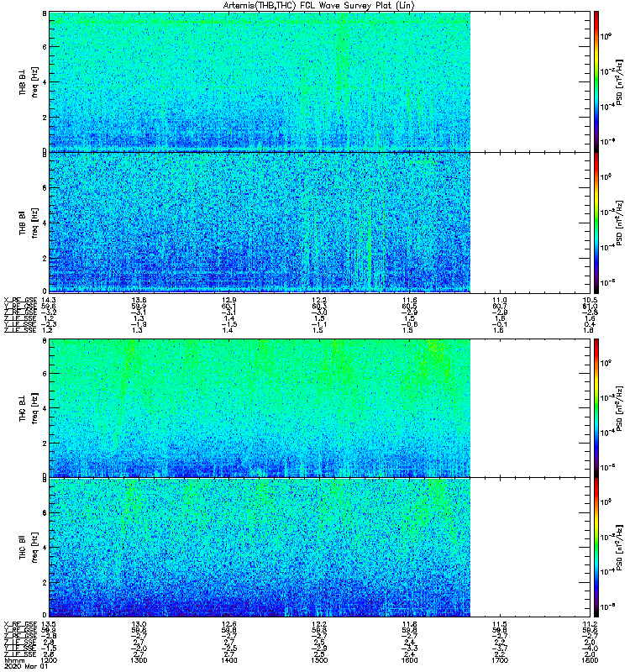Click the THC B⊥ panel color bar
The image size is (630, 672).
pyautogui.click(x=596, y=408)
